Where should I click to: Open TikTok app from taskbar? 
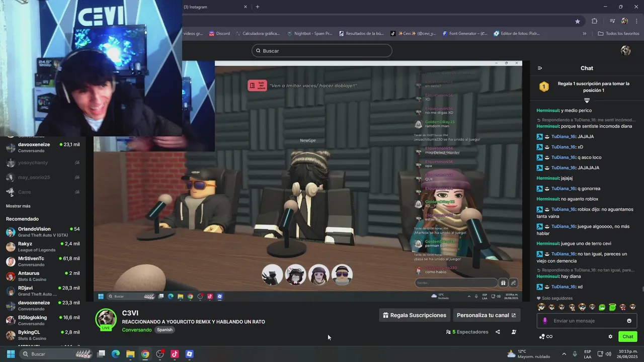pyautogui.click(x=175, y=354)
